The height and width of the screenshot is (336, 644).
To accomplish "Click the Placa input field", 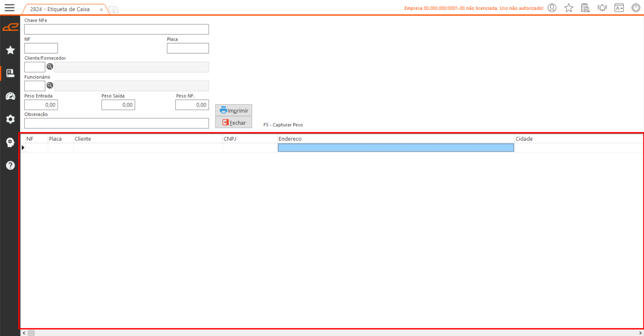I will pos(188,48).
